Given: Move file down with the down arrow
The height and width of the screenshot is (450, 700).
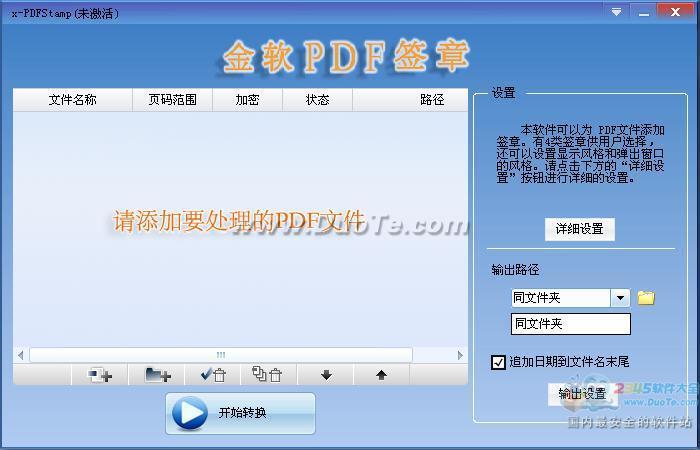Looking at the screenshot, I should (326, 375).
